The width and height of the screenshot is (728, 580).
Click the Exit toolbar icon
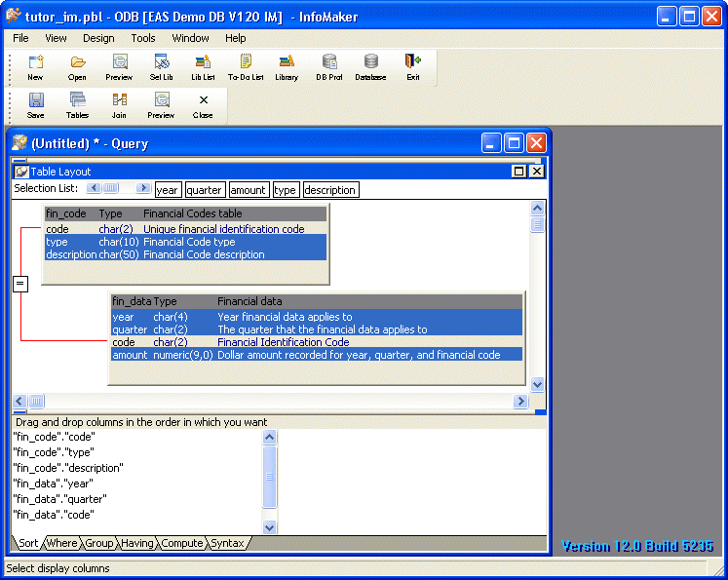click(x=413, y=67)
